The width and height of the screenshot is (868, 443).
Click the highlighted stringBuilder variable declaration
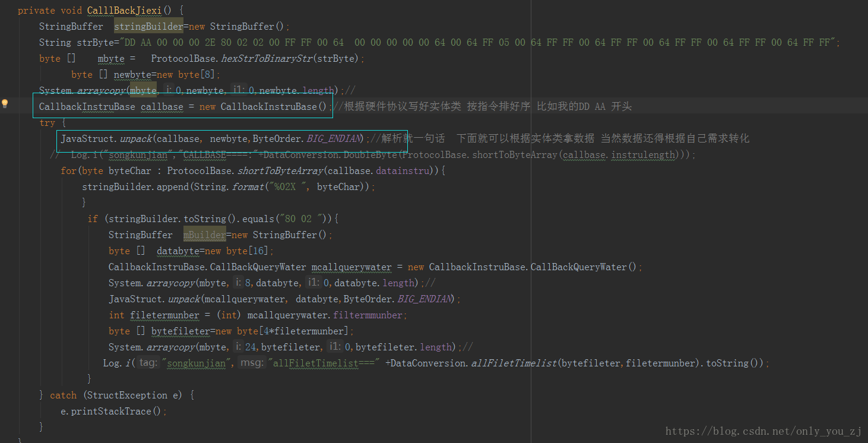148,26
